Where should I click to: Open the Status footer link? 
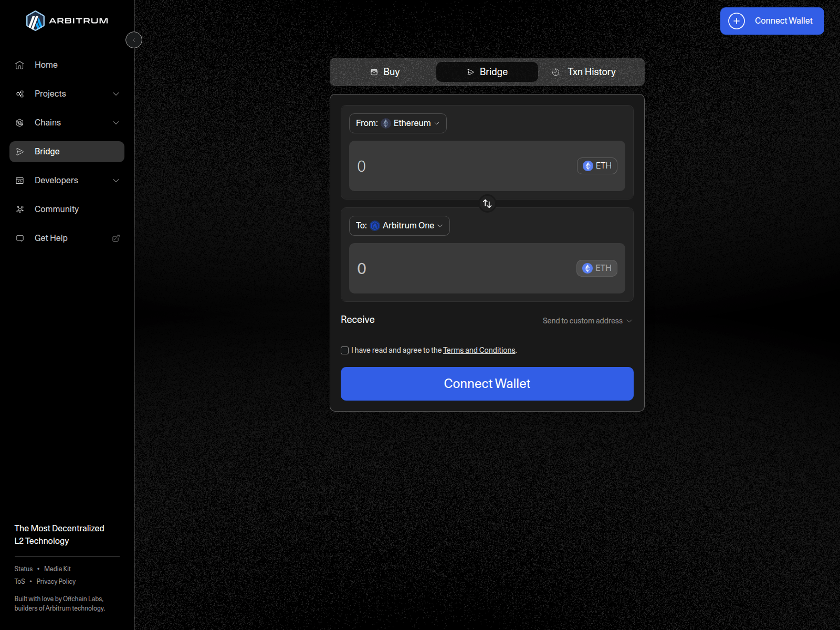pos(24,569)
